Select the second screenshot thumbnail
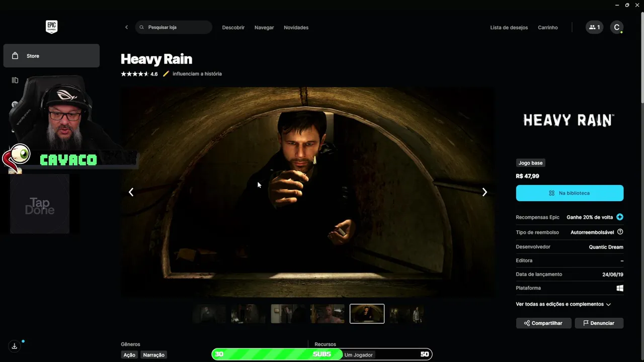Viewport: 644px width, 362px height. point(249,314)
